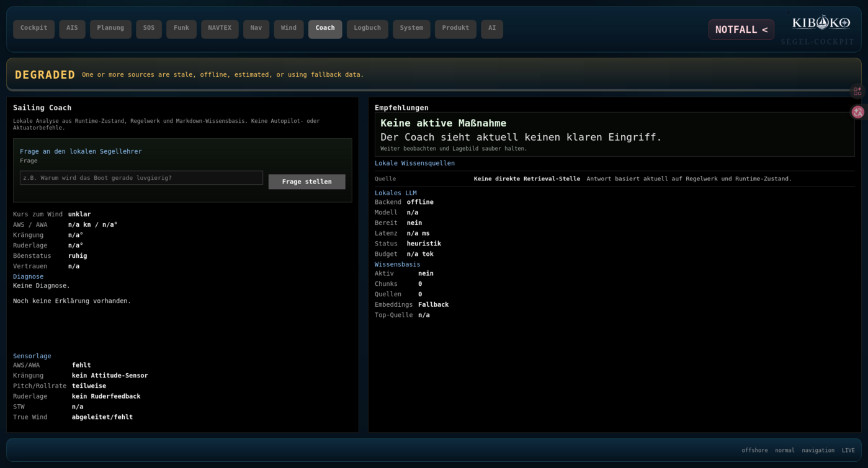868x468 pixels.
Task: Open the Produkt tab
Action: [455, 29]
